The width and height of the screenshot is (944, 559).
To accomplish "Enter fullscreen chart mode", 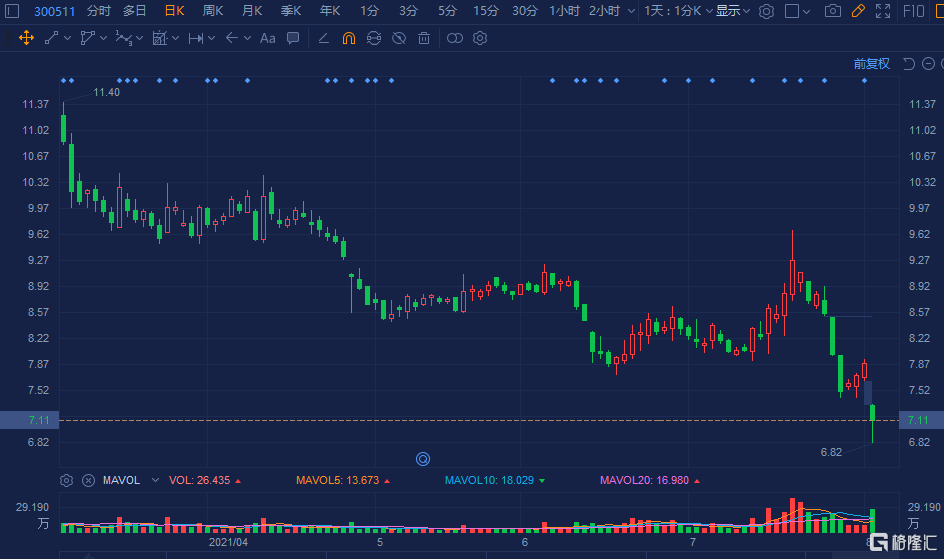I will [882, 11].
